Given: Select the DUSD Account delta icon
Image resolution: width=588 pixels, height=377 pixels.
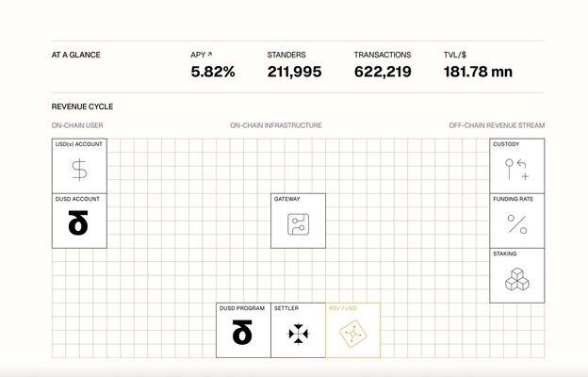Looking at the screenshot, I should (x=79, y=224).
